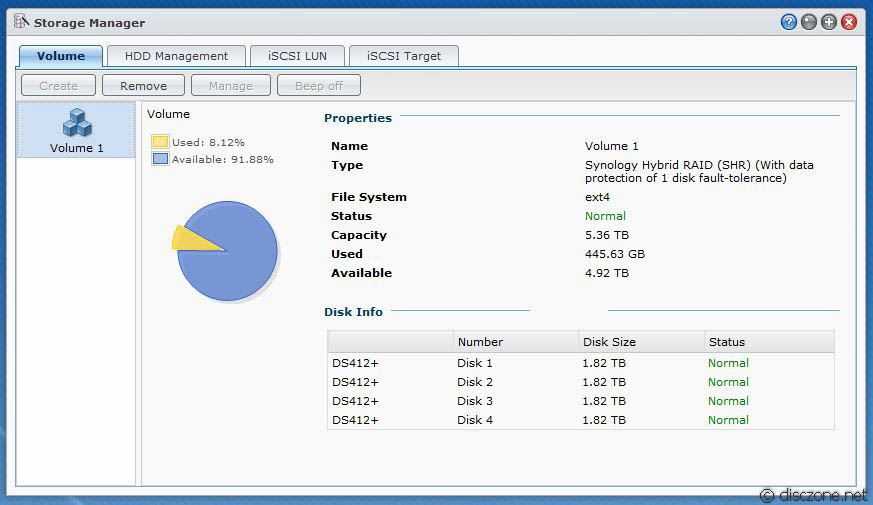Click the green Normal volume status
The height and width of the screenshot is (505, 873).
tap(605, 216)
